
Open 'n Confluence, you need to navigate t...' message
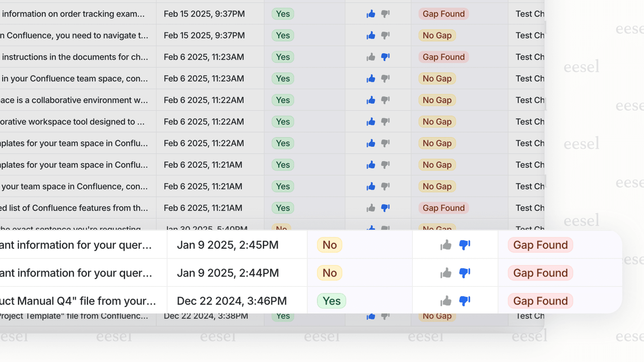(x=74, y=35)
